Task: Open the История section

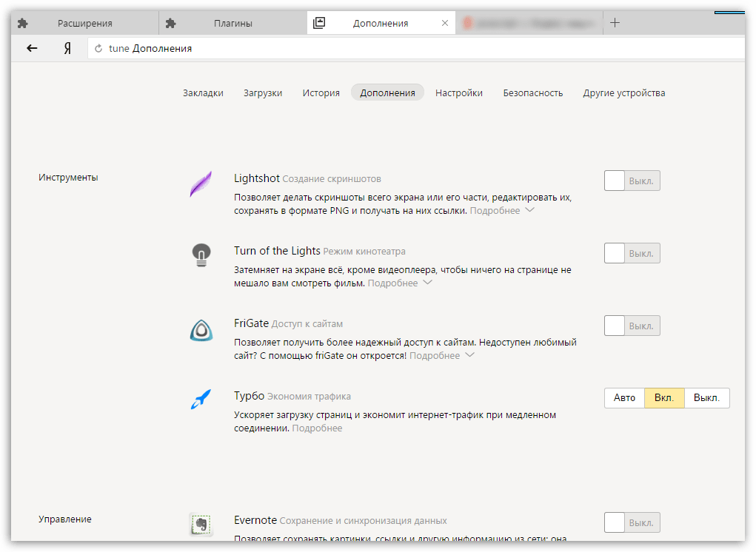Action: pos(321,93)
